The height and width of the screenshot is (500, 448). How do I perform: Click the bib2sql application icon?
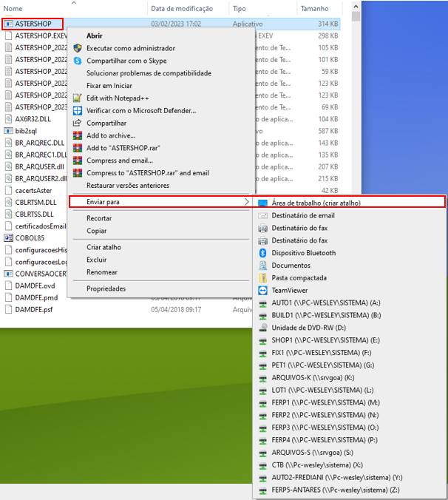[x=9, y=131]
